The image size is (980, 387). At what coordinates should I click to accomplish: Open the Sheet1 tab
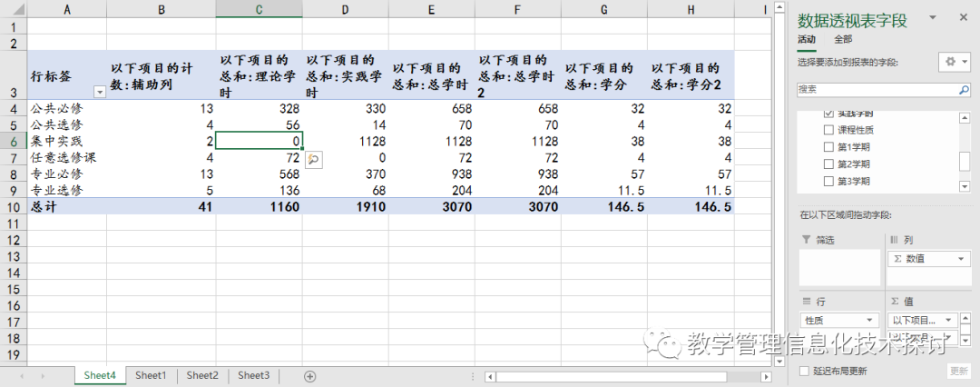pyautogui.click(x=151, y=376)
